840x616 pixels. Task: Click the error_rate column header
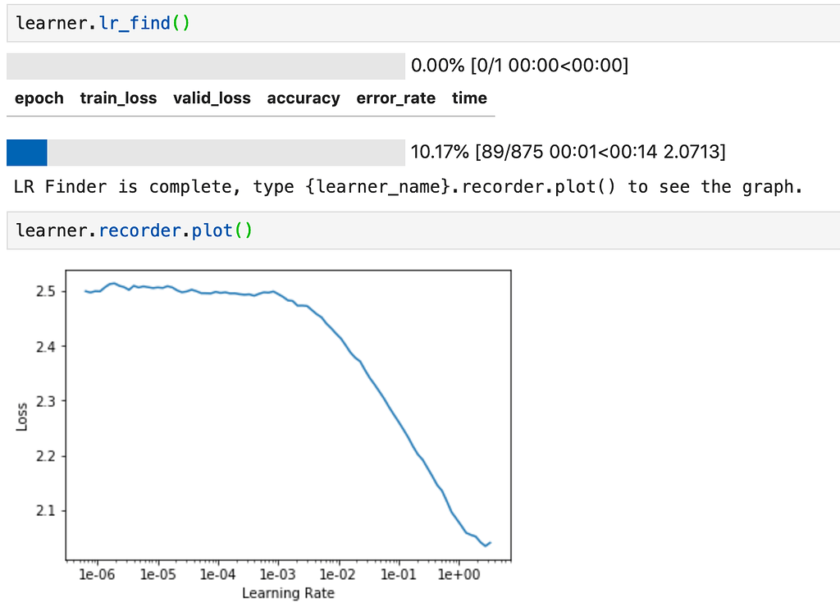(x=395, y=98)
